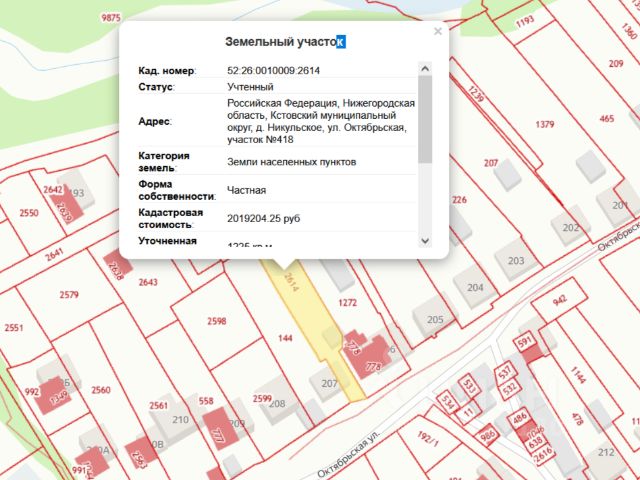Click the 'Кад. номер' field label

(x=167, y=71)
